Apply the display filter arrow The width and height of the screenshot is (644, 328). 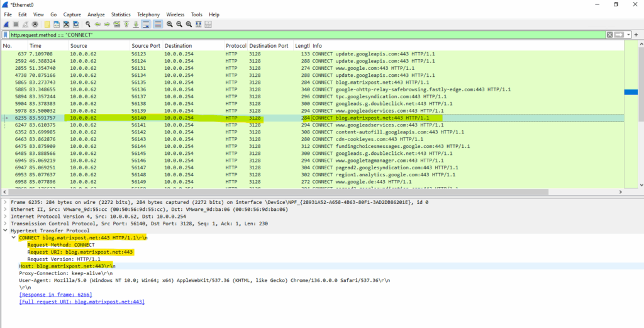coord(619,35)
